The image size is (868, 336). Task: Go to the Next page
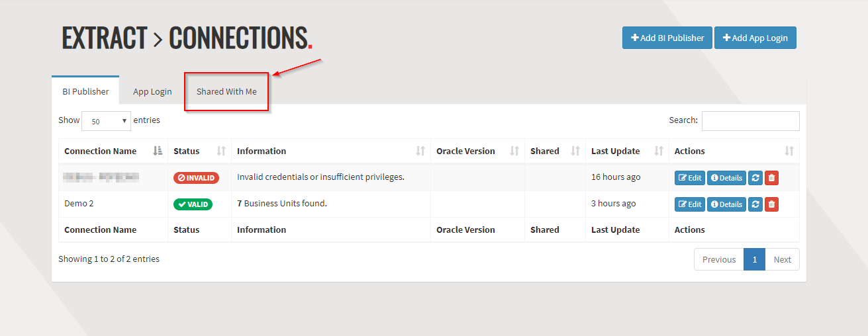coord(782,259)
